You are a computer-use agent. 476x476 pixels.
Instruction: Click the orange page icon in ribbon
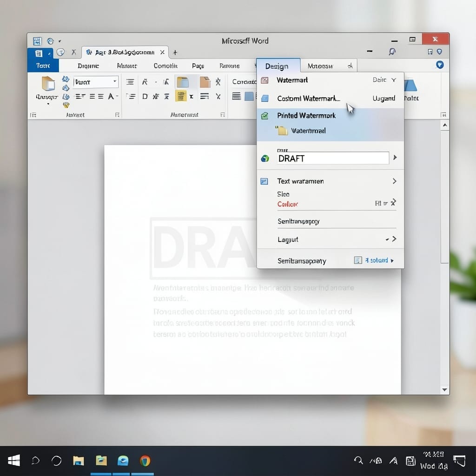point(205,82)
